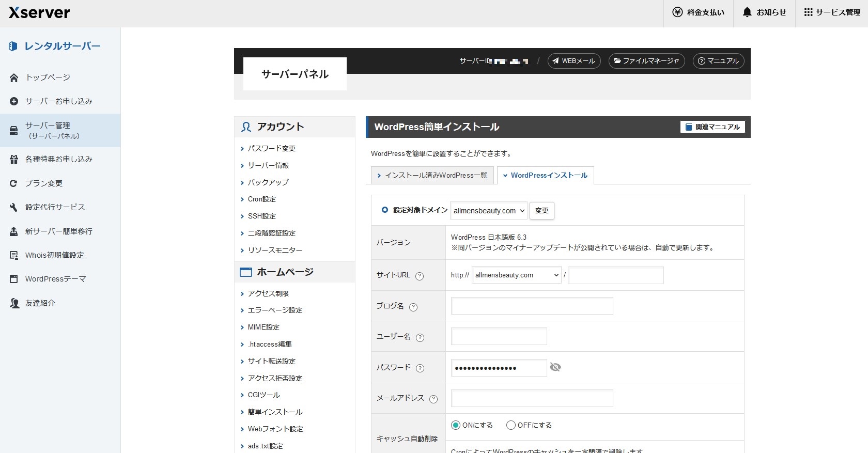
Task: Open the サイトURL domain dropdown
Action: 516,275
